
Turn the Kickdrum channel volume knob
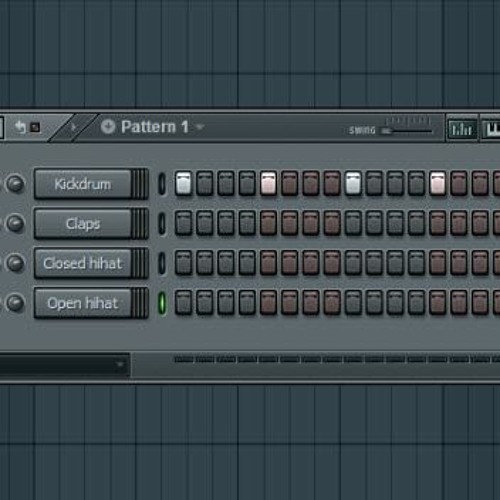[x=15, y=184]
